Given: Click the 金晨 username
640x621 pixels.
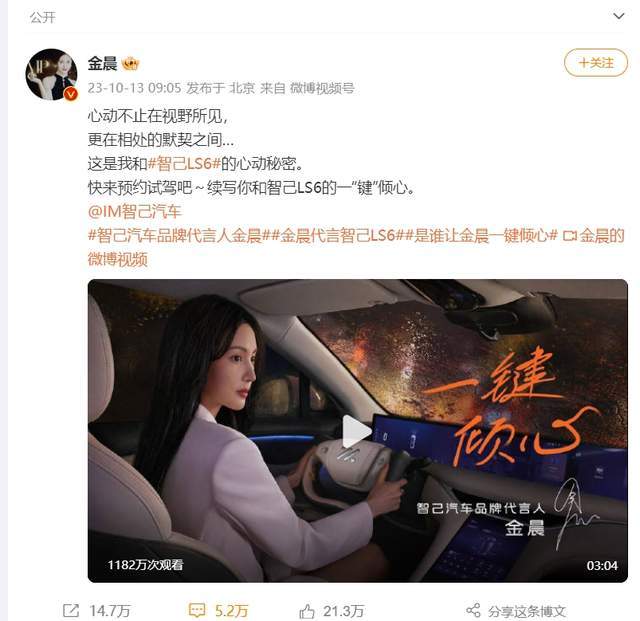Looking at the screenshot, I should [102, 64].
